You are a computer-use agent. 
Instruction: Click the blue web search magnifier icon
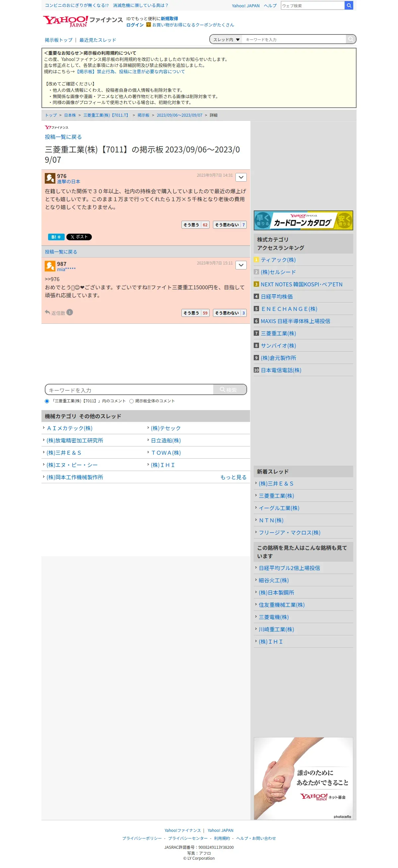pos(349,5)
